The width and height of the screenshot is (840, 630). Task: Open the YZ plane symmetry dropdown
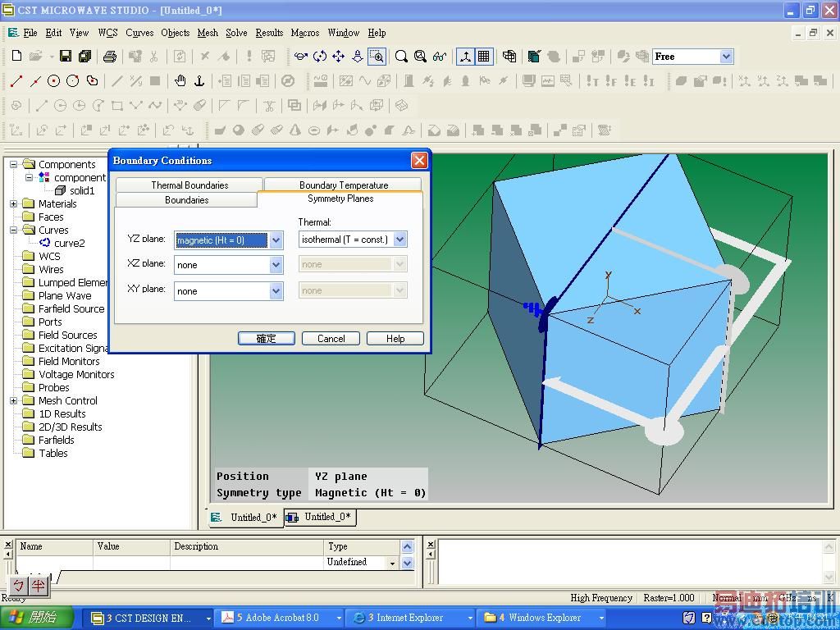click(x=276, y=240)
